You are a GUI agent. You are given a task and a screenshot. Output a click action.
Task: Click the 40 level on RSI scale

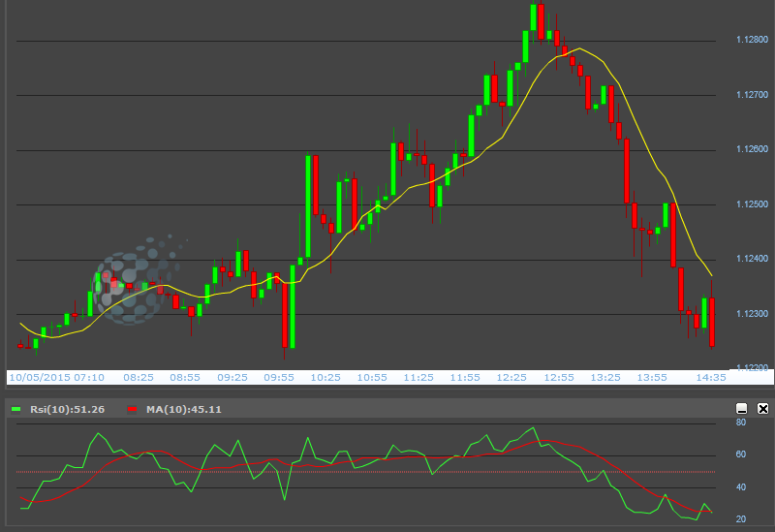[x=740, y=487]
